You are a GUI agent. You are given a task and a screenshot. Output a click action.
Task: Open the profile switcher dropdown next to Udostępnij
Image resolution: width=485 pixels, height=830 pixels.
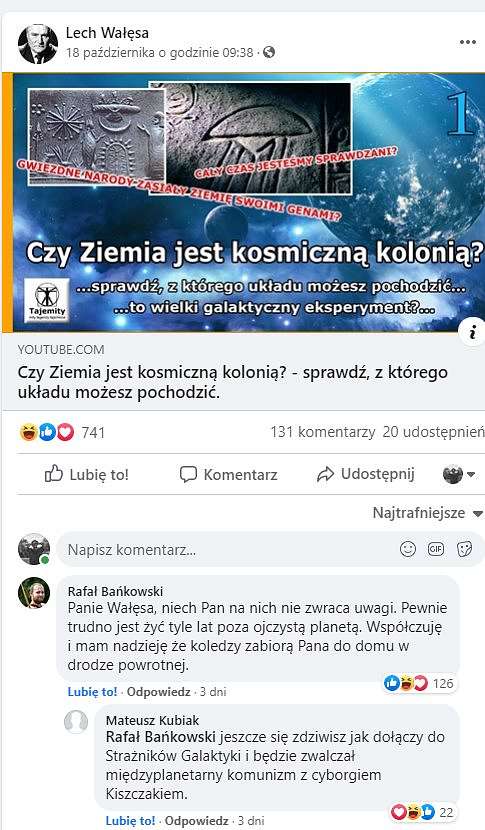click(x=459, y=475)
